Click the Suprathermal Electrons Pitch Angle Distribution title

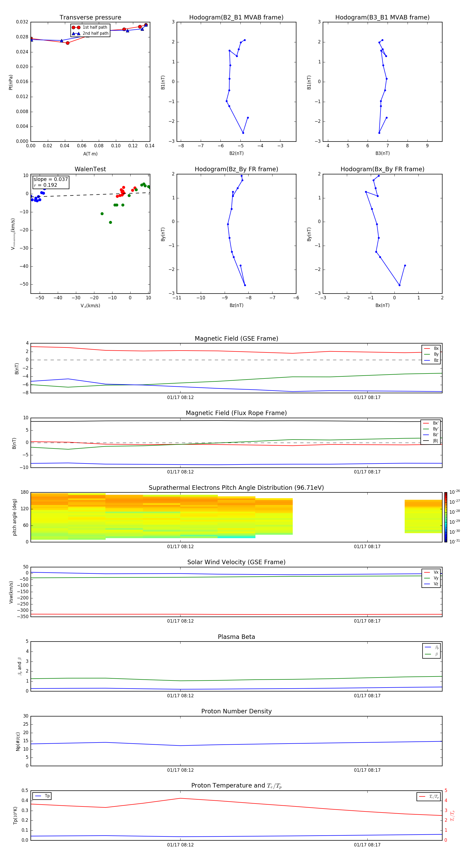[x=236, y=488]
